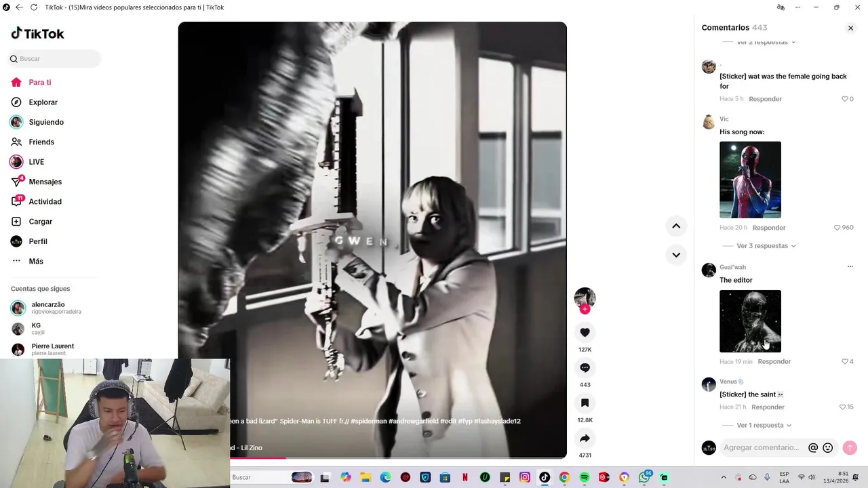Follow the creator via red plus badge
Image resolution: width=868 pixels, height=488 pixels.
tap(585, 309)
